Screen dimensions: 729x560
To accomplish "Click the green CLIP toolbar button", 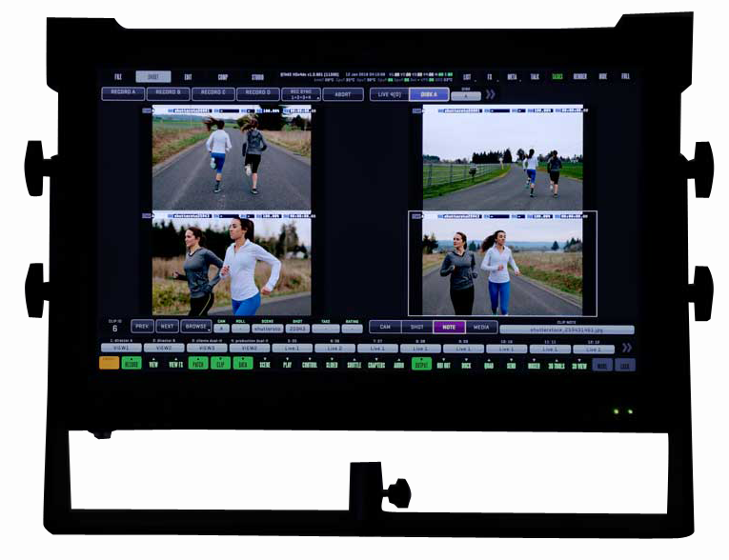I will pos(220,364).
